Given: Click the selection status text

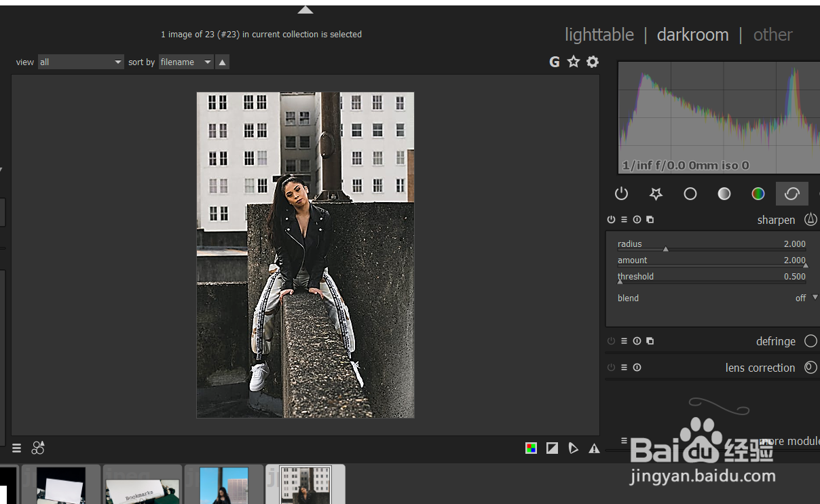Looking at the screenshot, I should (x=261, y=35).
